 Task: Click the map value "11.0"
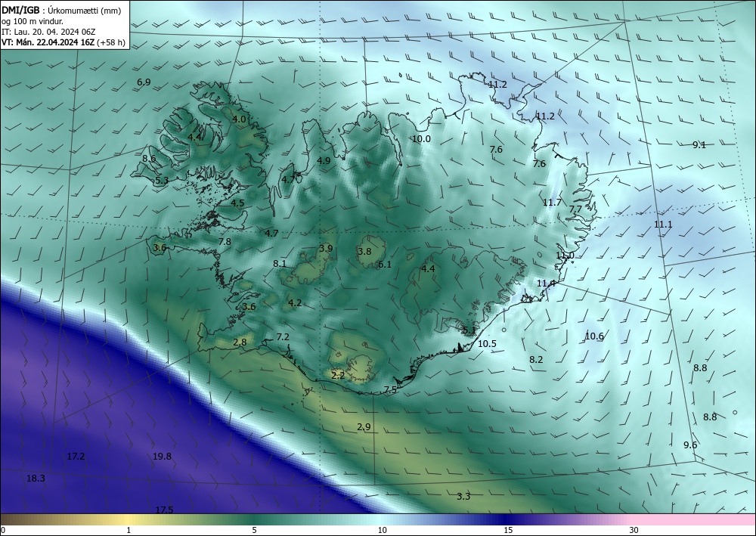tap(565, 255)
